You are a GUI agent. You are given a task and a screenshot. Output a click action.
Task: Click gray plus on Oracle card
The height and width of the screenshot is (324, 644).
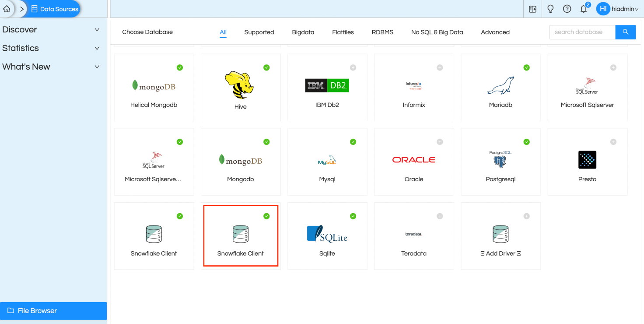[440, 142]
